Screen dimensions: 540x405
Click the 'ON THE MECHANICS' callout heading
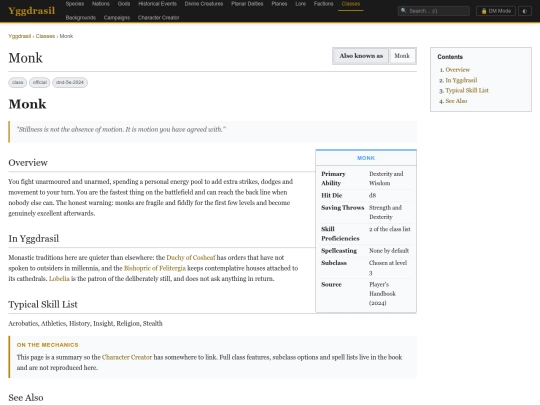(x=48, y=345)
